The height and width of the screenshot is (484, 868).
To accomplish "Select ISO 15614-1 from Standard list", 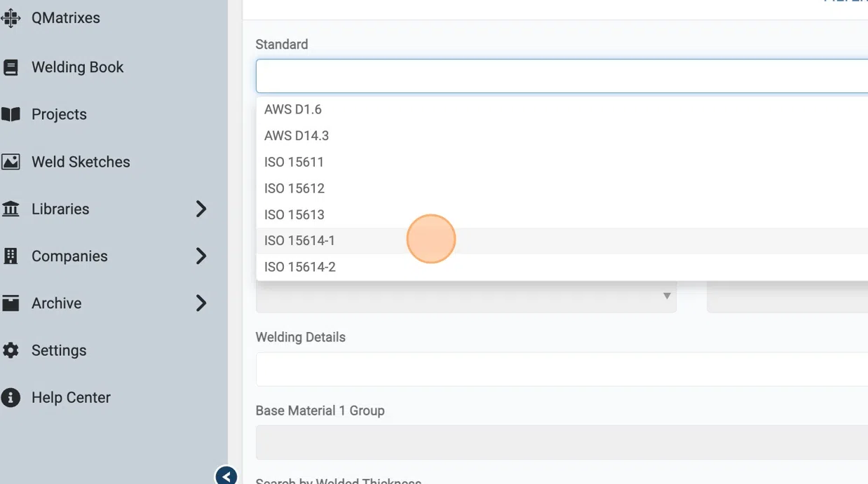I will point(300,241).
